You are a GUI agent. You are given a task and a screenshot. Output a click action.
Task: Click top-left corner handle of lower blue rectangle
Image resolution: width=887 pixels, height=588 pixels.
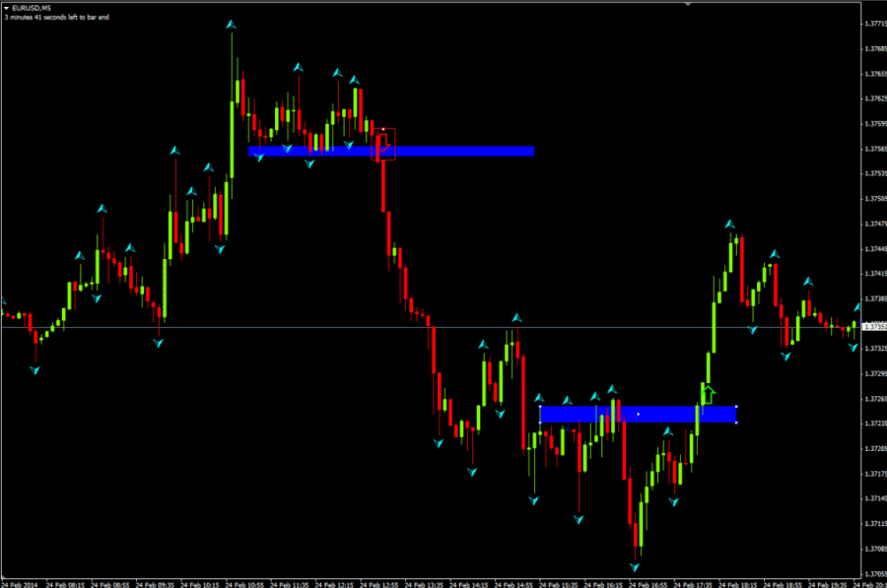[x=540, y=407]
